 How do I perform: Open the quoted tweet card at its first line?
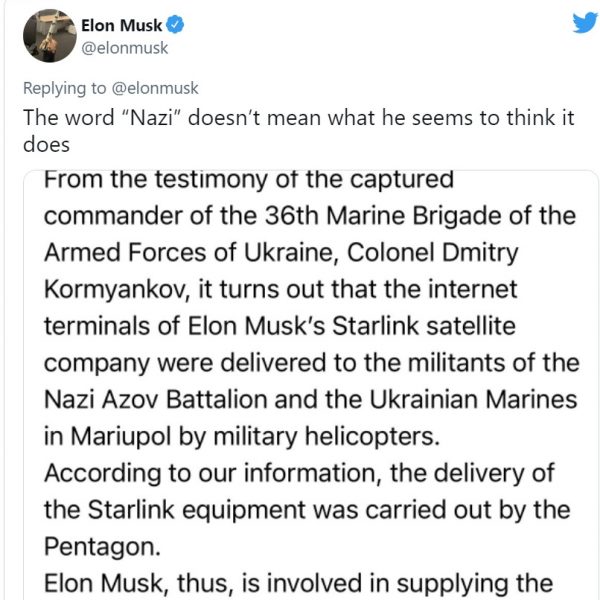point(249,179)
